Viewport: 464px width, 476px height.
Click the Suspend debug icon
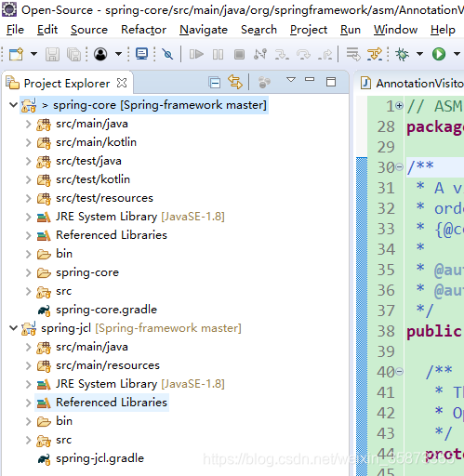point(218,55)
